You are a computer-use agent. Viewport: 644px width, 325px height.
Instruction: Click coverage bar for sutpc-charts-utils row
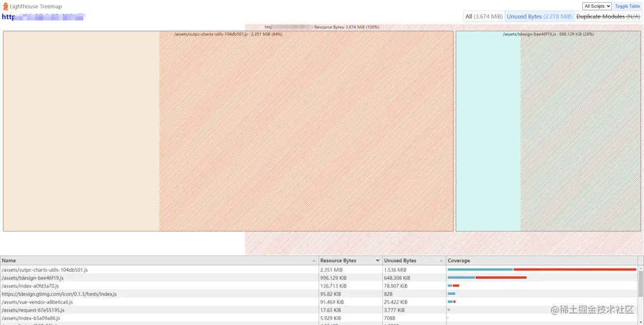click(542, 269)
